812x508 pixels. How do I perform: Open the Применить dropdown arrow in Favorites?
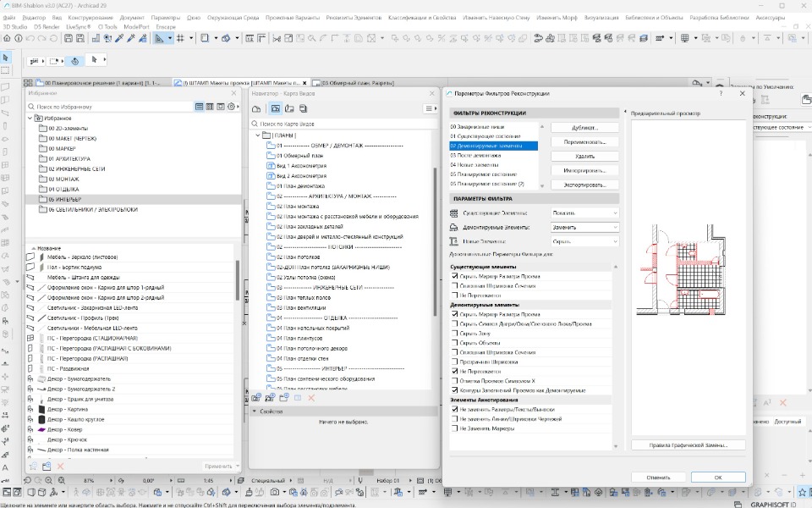[x=237, y=466]
